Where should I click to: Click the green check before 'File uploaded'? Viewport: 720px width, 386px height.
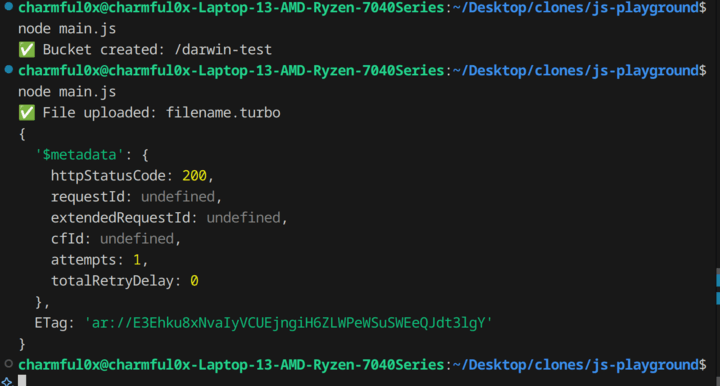27,112
